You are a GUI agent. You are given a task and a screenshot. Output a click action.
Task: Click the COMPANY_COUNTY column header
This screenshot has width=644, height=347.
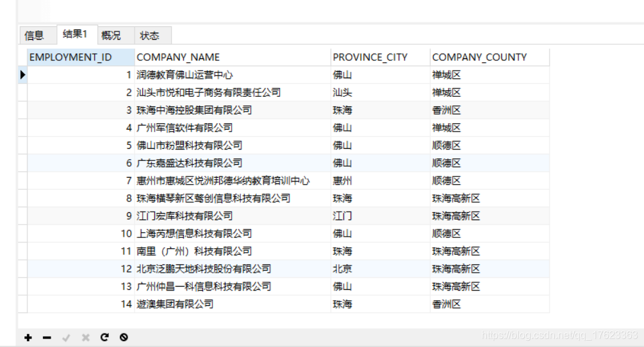point(490,57)
